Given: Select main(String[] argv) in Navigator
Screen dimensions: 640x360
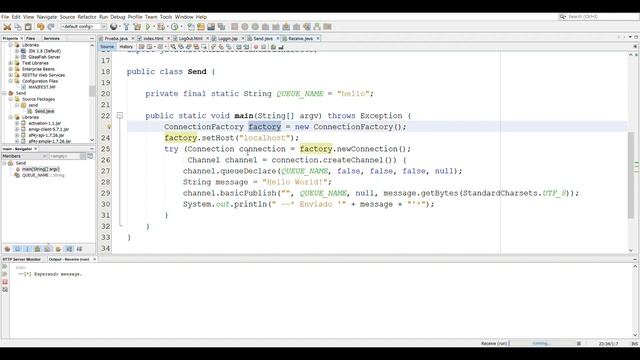Looking at the screenshot, I should (x=40, y=169).
